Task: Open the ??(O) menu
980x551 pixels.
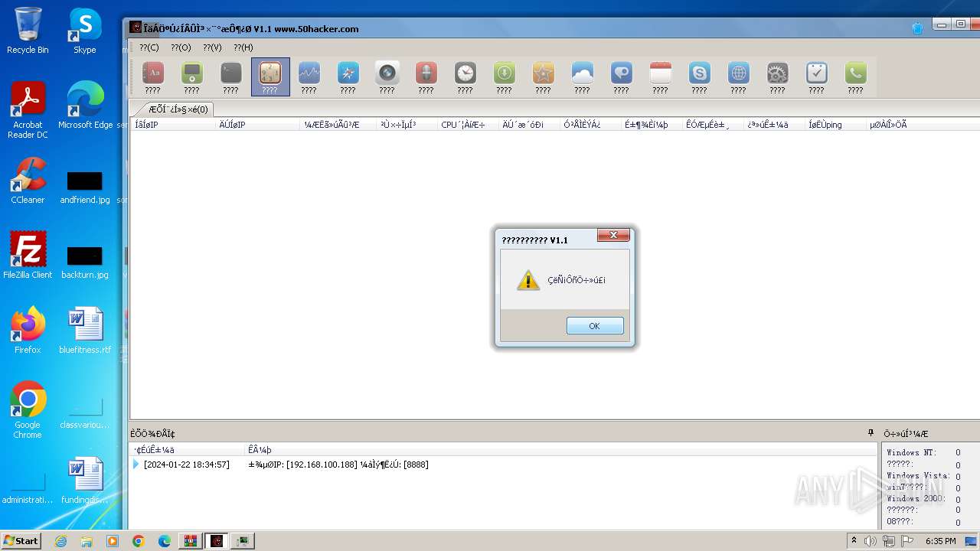Action: click(181, 47)
